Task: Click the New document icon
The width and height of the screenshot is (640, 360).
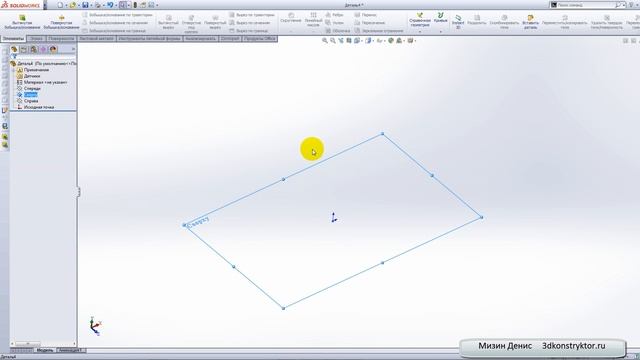Action: (x=60, y=5)
